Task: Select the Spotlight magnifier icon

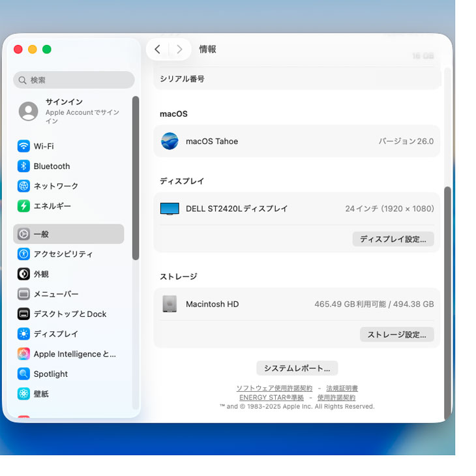Action: [x=23, y=374]
